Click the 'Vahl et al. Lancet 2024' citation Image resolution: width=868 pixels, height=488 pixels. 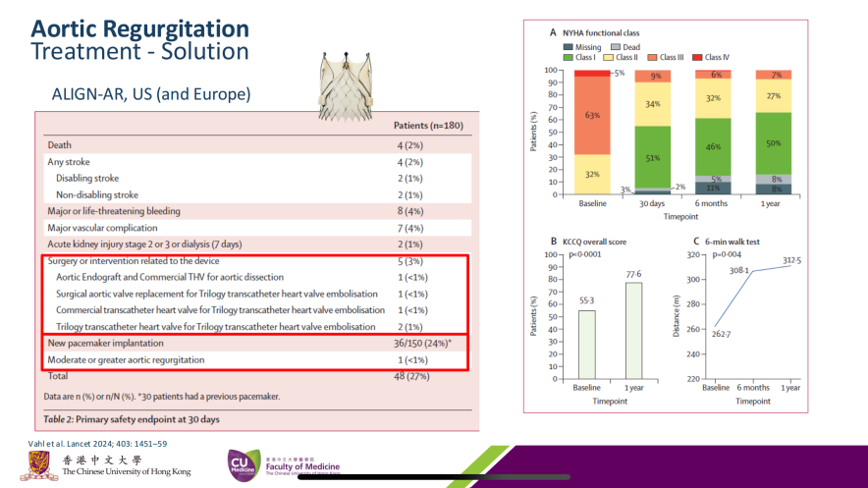coord(97,444)
